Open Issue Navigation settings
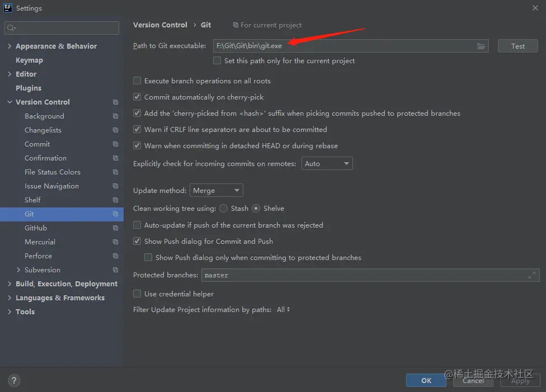Viewport: 546px width, 392px height. (x=51, y=186)
